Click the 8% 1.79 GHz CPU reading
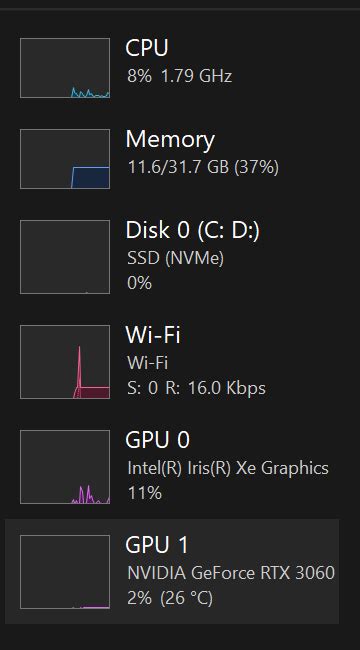Screen dimensions: 360x650 point(180,76)
